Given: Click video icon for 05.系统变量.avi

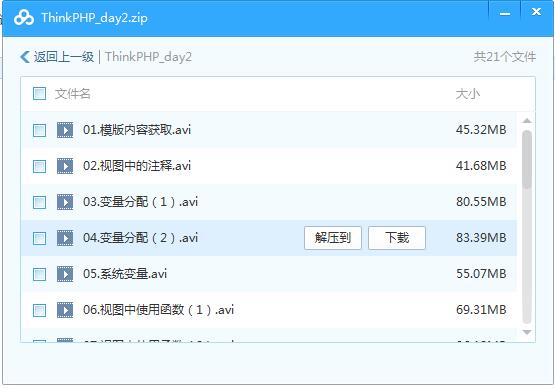Looking at the screenshot, I should click(65, 274).
